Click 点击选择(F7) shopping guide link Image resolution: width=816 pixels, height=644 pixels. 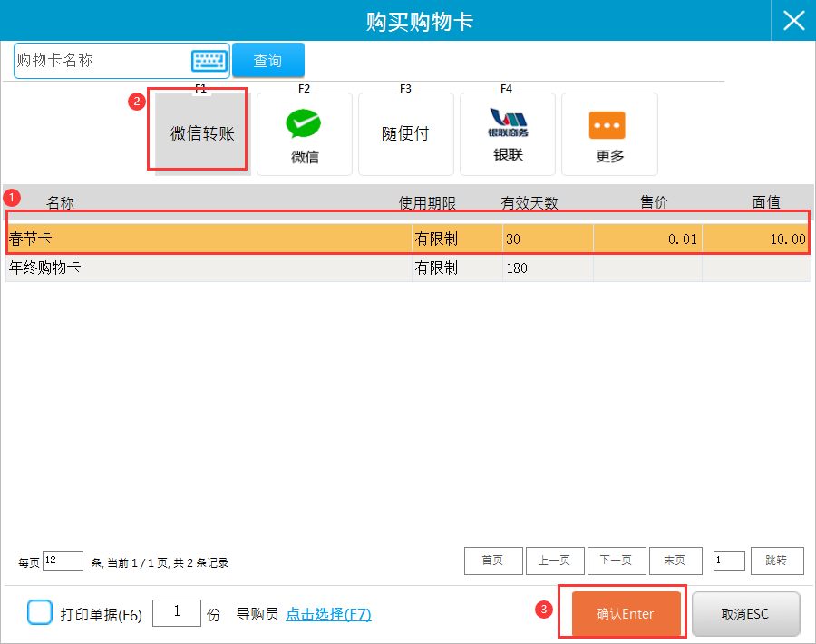[328, 614]
